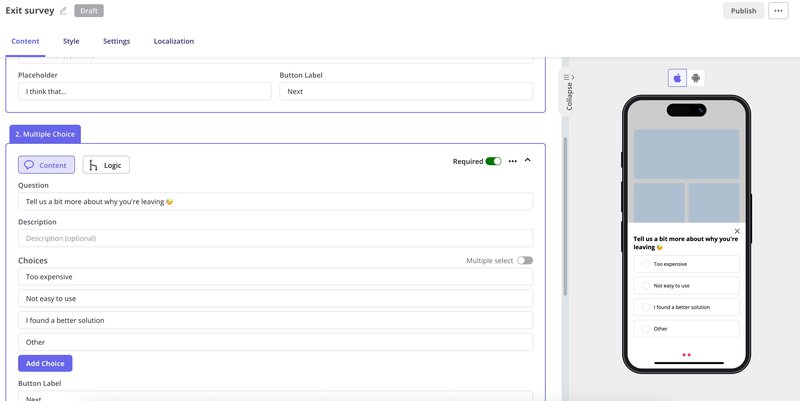Edit the Question text field
This screenshot has height=401, width=800.
(276, 202)
